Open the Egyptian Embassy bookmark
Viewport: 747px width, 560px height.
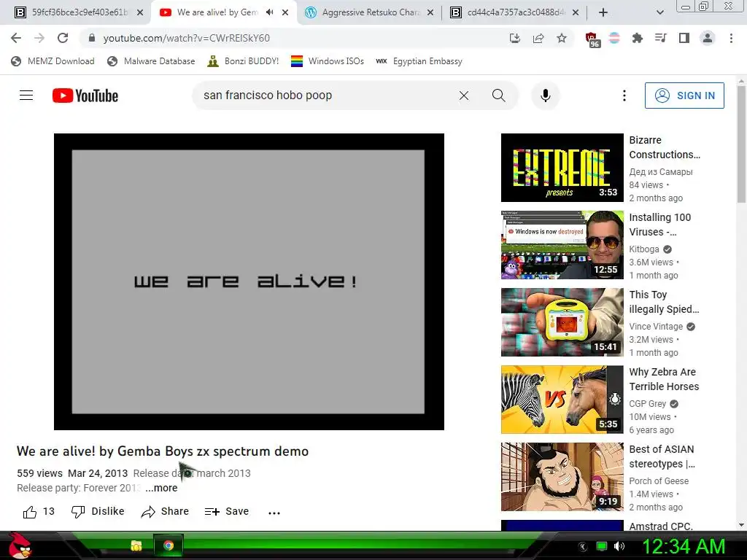419,61
